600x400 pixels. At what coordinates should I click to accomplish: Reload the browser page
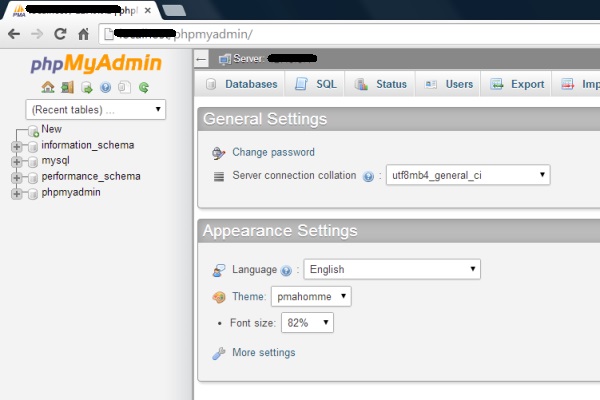pyautogui.click(x=60, y=34)
